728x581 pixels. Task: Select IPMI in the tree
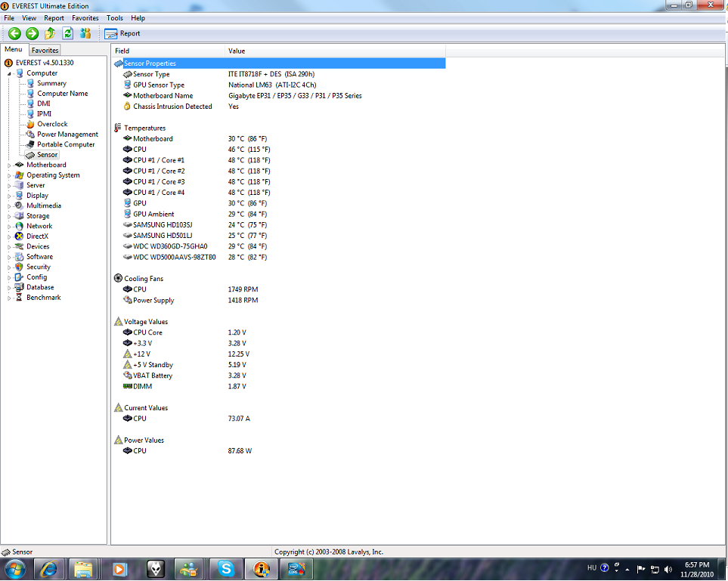tap(44, 113)
